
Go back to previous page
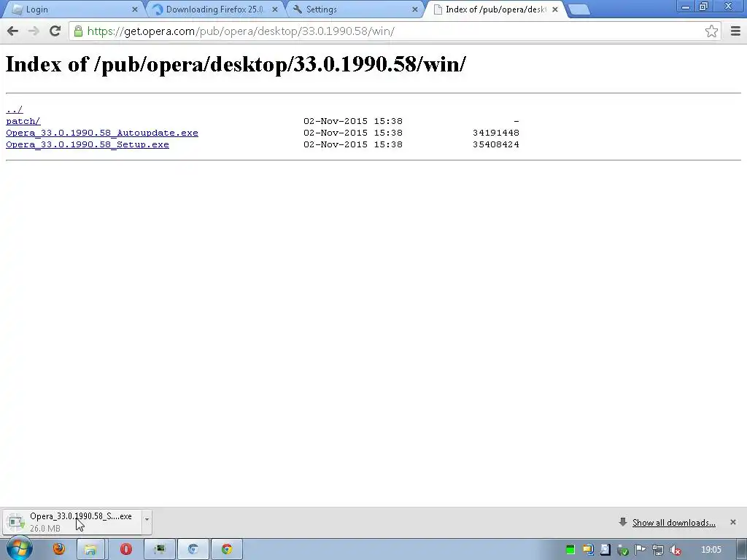coord(13,31)
